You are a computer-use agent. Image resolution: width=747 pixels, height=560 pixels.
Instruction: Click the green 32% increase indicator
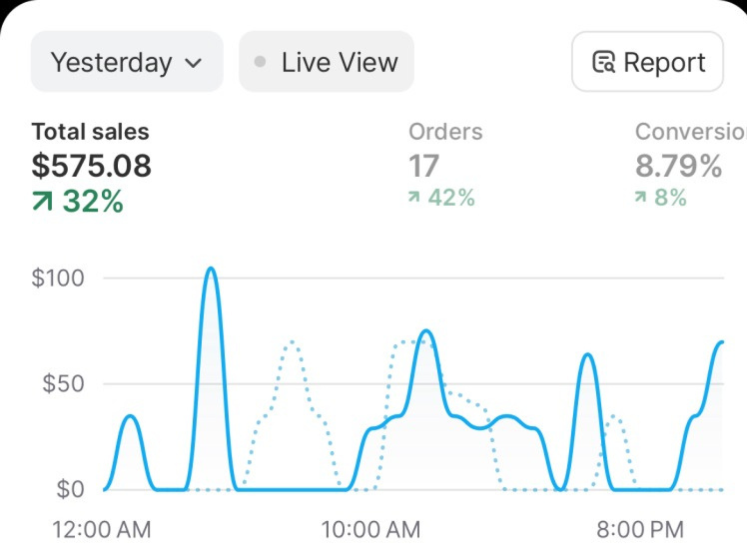tap(78, 201)
